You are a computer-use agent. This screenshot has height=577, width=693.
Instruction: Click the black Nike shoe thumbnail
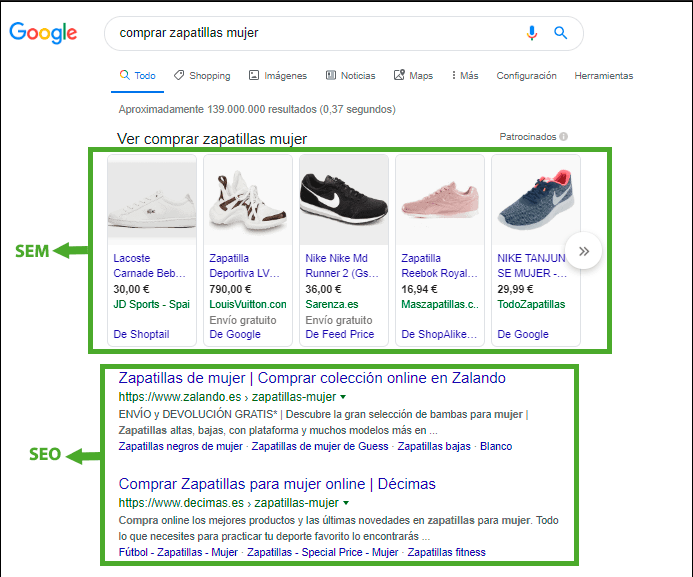[344, 200]
